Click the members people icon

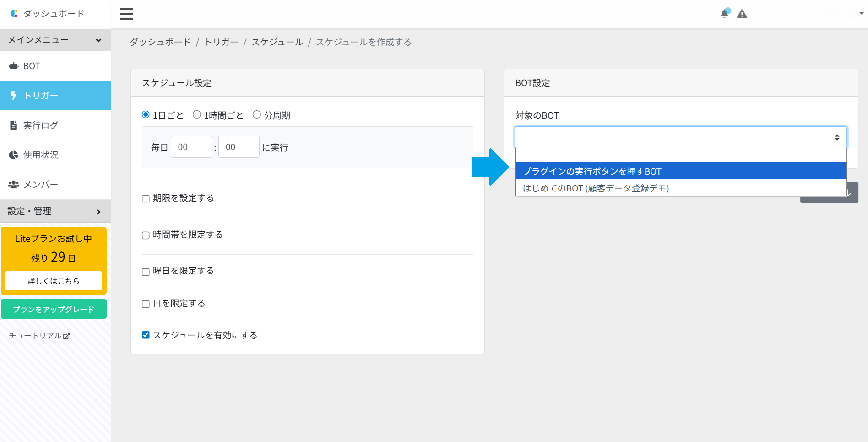pyautogui.click(x=14, y=185)
